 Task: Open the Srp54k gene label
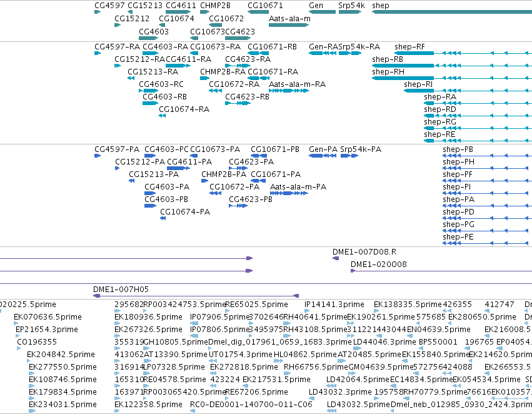click(x=351, y=6)
